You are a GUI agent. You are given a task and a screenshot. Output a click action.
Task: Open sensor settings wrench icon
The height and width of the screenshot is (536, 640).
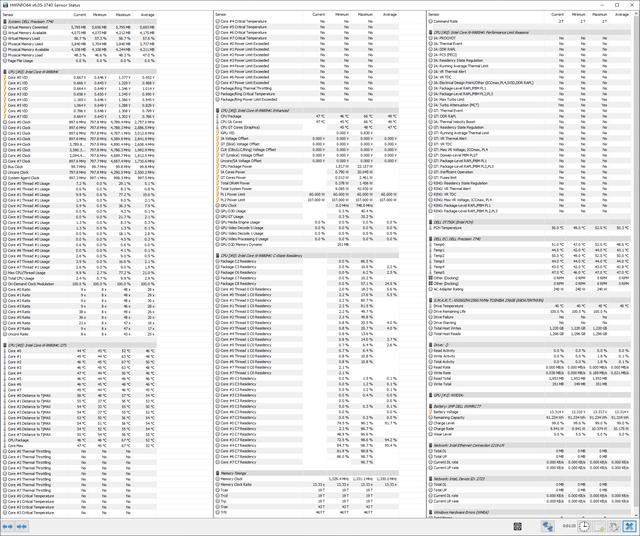point(614,526)
